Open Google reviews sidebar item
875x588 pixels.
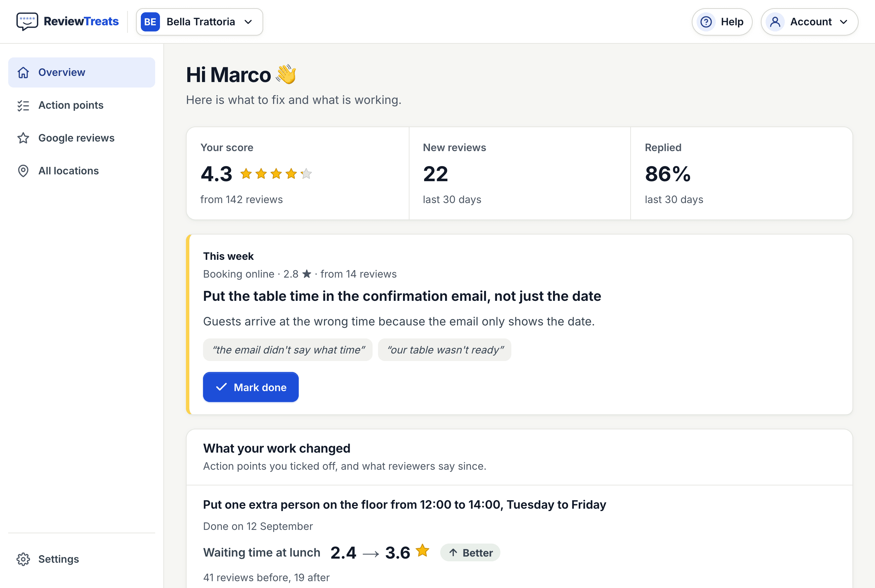tap(82, 138)
